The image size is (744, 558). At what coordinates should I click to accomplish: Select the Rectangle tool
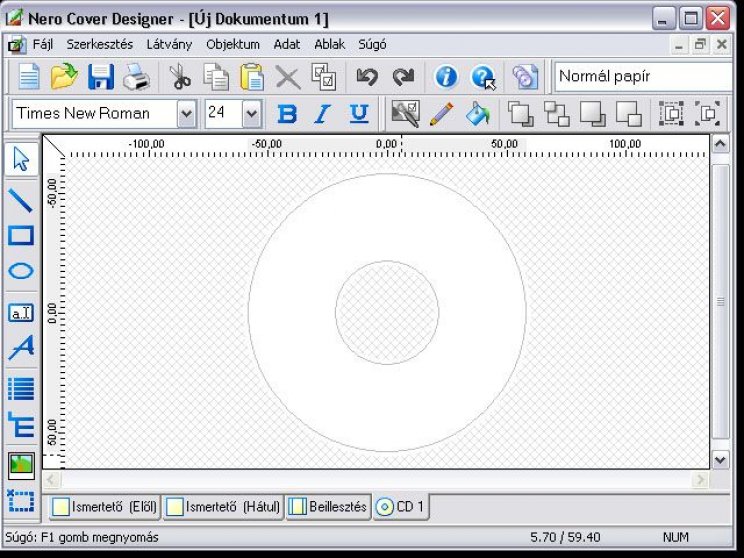(21, 235)
